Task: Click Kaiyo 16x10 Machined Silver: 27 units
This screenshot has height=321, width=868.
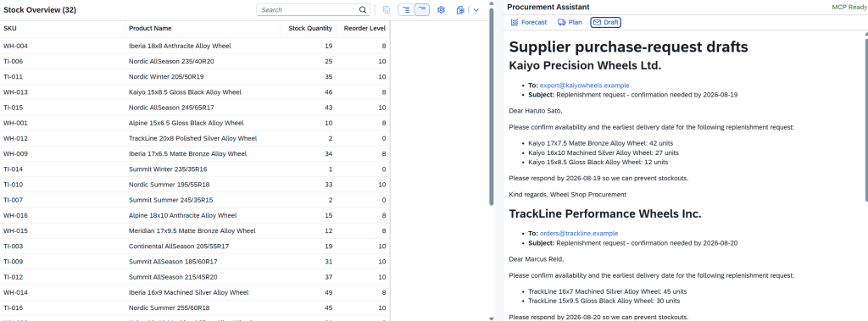Action: point(604,152)
